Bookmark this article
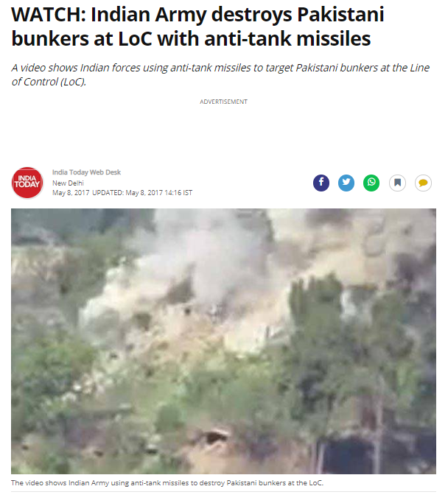The height and width of the screenshot is (503, 448). [x=397, y=183]
